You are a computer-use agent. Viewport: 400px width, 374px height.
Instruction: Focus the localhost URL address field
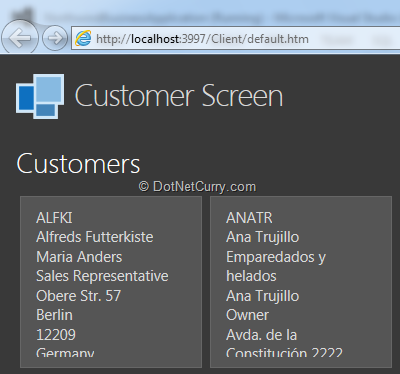235,39
